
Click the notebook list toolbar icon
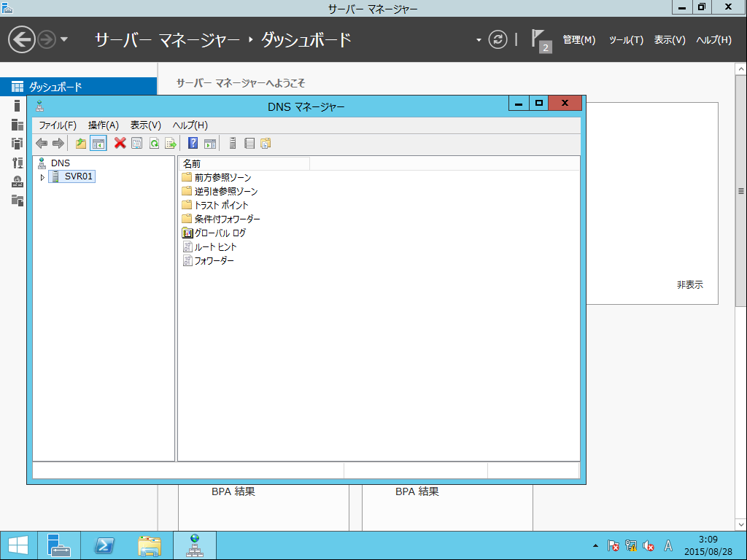249,143
